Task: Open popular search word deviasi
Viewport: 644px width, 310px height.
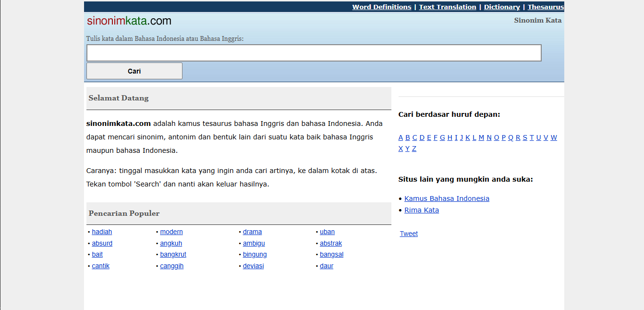Action: point(254,266)
